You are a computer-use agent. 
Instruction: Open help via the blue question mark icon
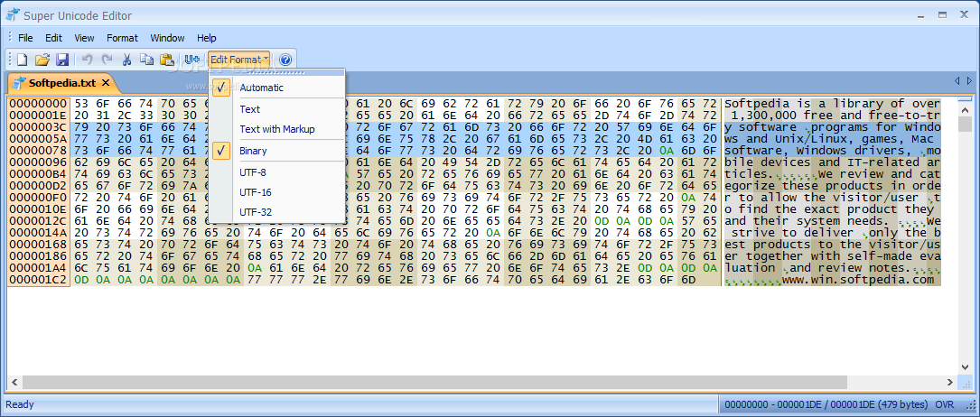285,60
